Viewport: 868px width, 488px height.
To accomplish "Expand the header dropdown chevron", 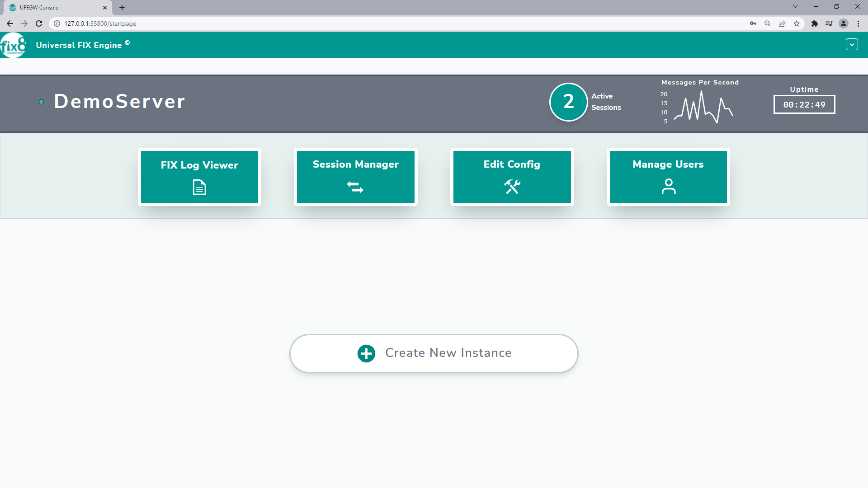I will tap(852, 45).
